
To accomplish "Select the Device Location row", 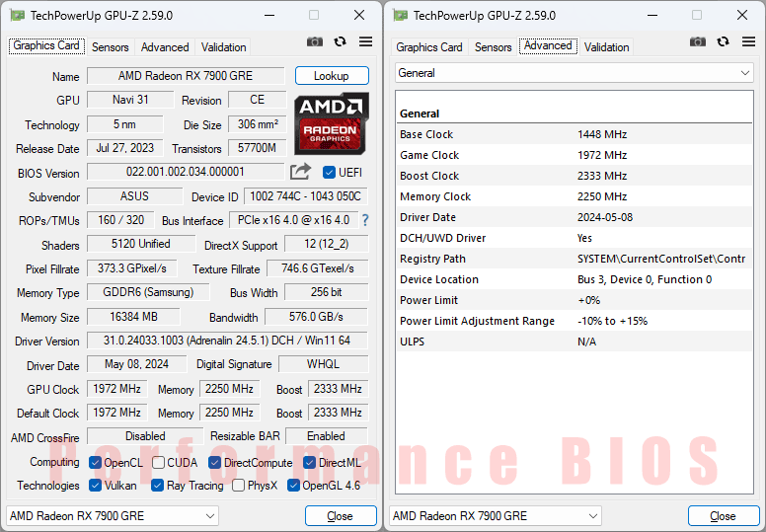I will tap(574, 279).
